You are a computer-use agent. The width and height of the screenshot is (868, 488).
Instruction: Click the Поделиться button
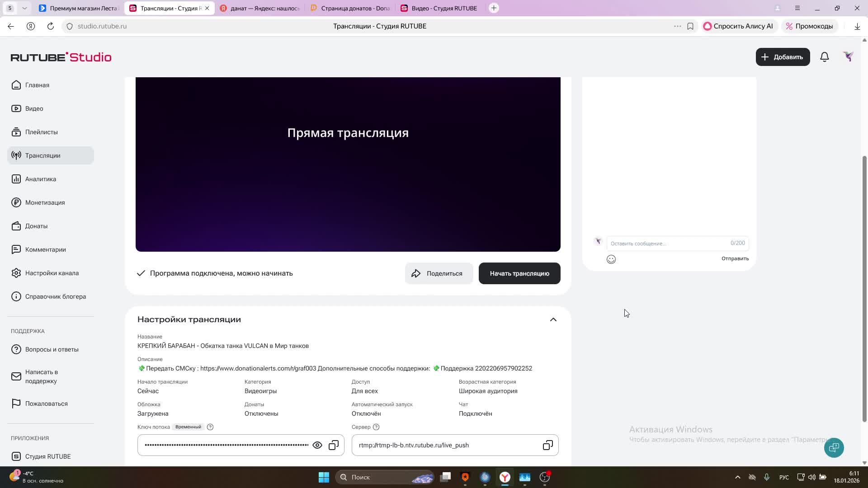coord(439,273)
